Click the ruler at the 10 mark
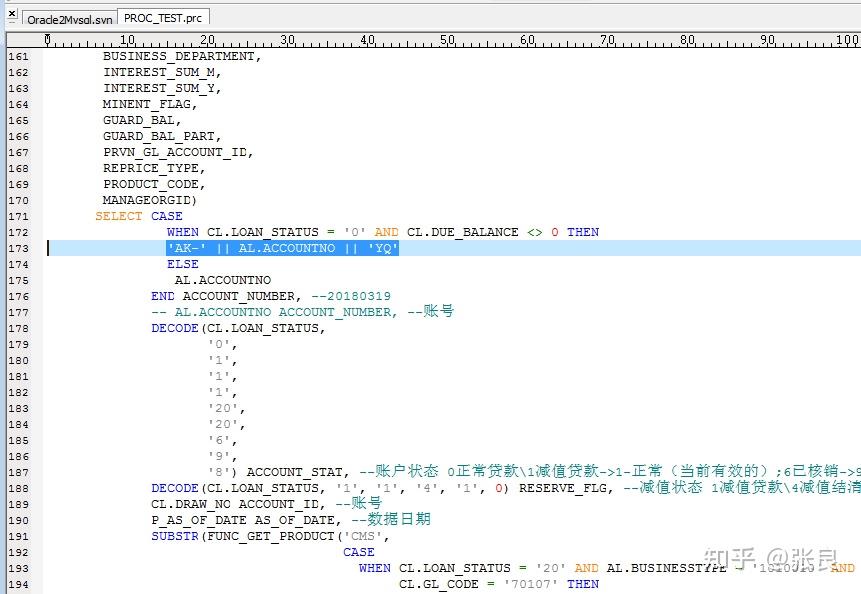 click(127, 39)
